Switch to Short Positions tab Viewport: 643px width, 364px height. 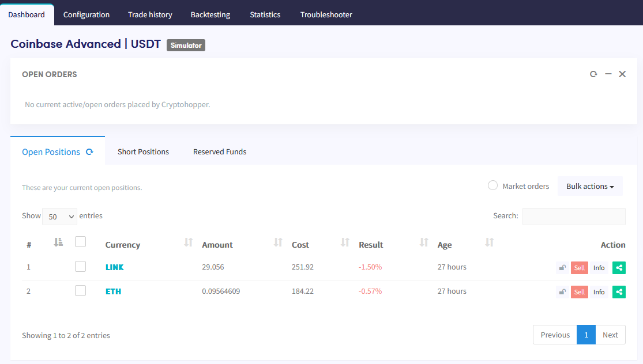click(143, 151)
